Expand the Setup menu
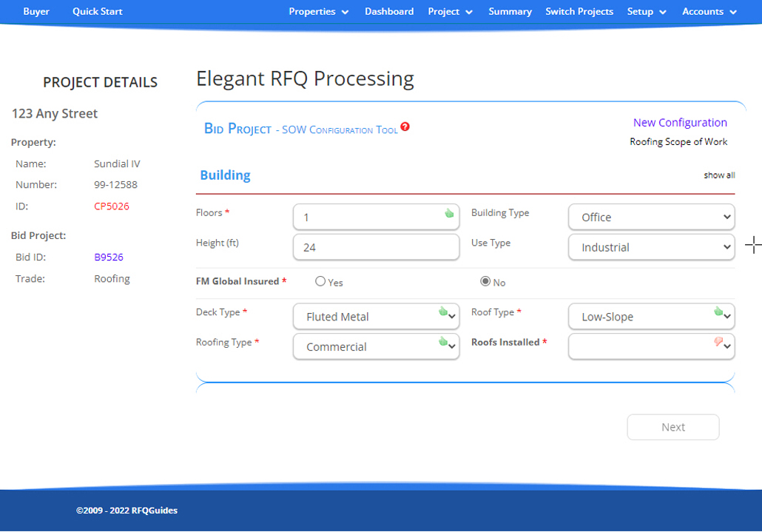The height and width of the screenshot is (532, 762). point(647,12)
